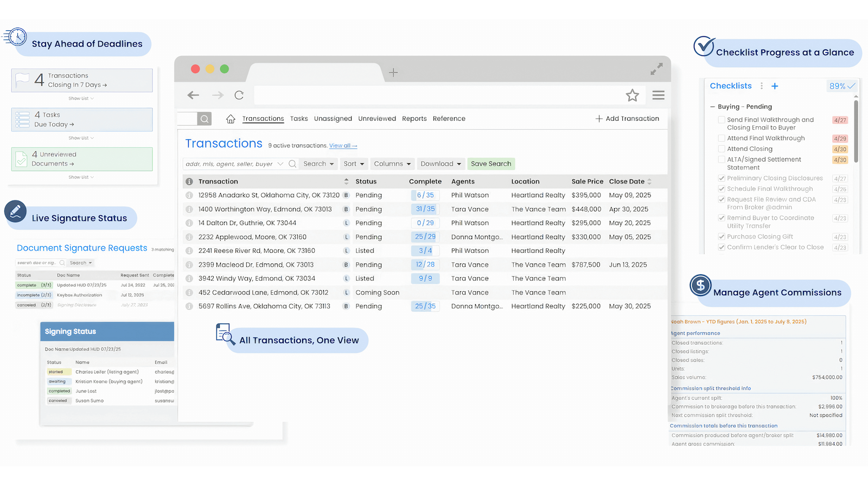Open the Sort dropdown
The image size is (868, 488).
[354, 164]
